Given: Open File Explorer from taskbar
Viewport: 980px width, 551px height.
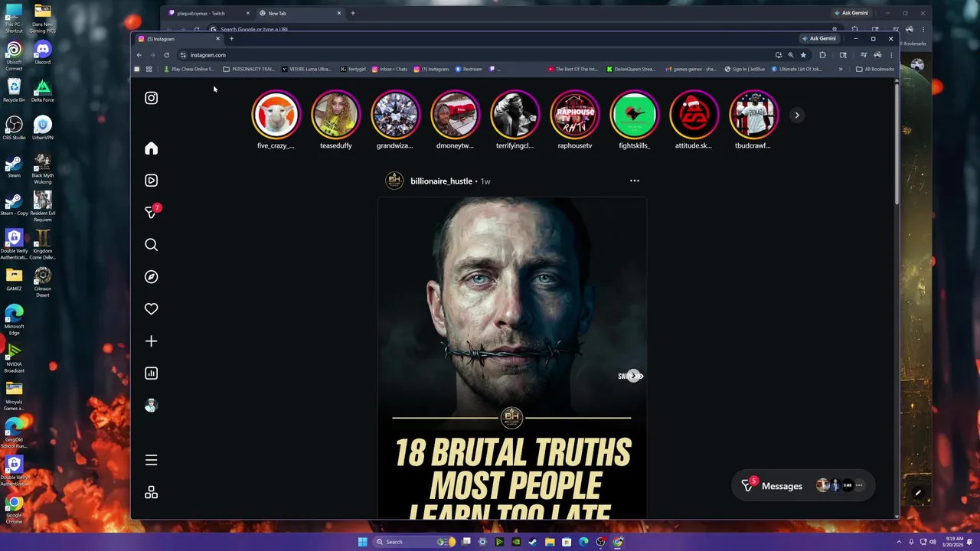Looking at the screenshot, I should 550,542.
